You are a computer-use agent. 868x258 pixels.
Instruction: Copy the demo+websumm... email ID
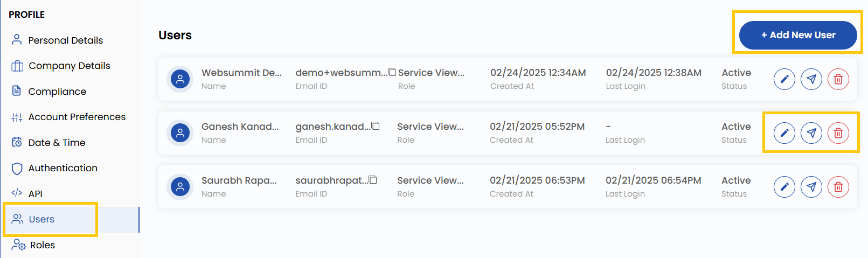392,72
